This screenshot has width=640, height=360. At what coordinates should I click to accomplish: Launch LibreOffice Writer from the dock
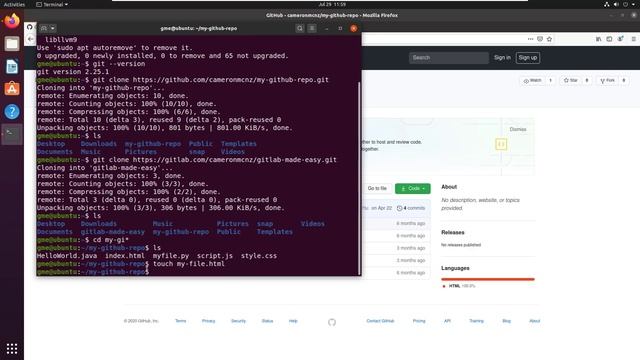(x=12, y=67)
